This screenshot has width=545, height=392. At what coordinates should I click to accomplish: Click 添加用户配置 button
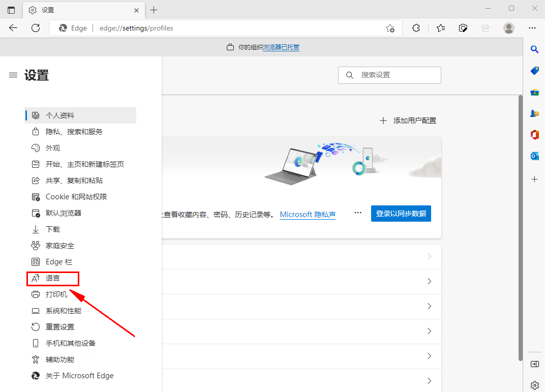(408, 120)
